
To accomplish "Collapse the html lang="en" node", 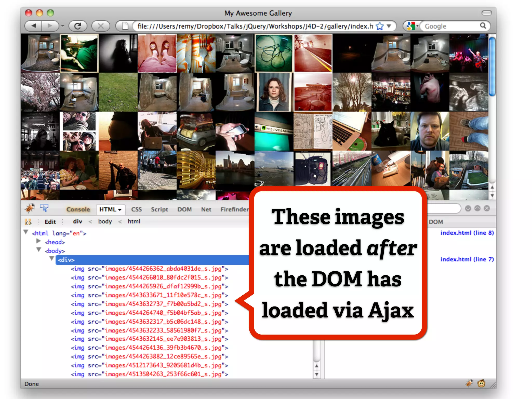I will tap(26, 232).
